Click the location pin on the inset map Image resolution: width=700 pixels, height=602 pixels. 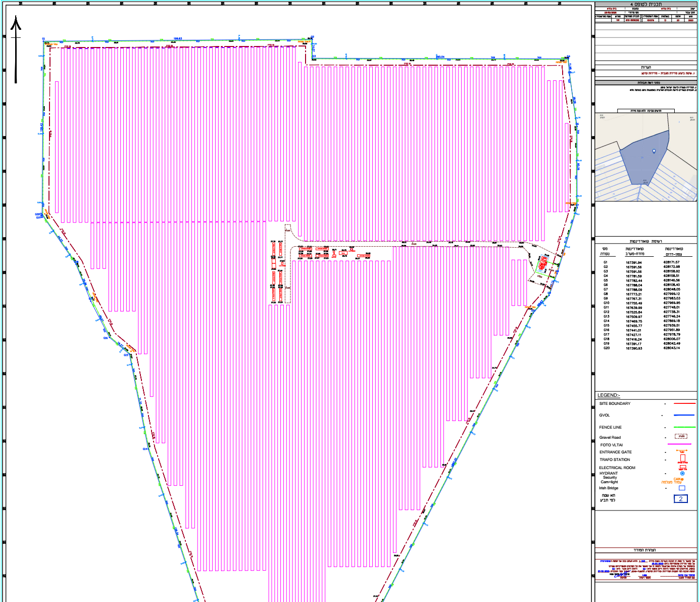pyautogui.click(x=654, y=151)
